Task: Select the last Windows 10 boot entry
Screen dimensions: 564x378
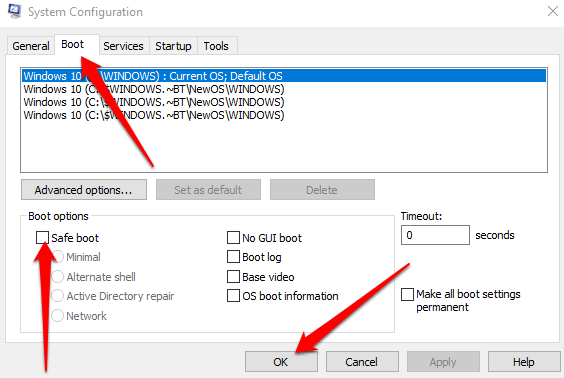Action: (284, 115)
